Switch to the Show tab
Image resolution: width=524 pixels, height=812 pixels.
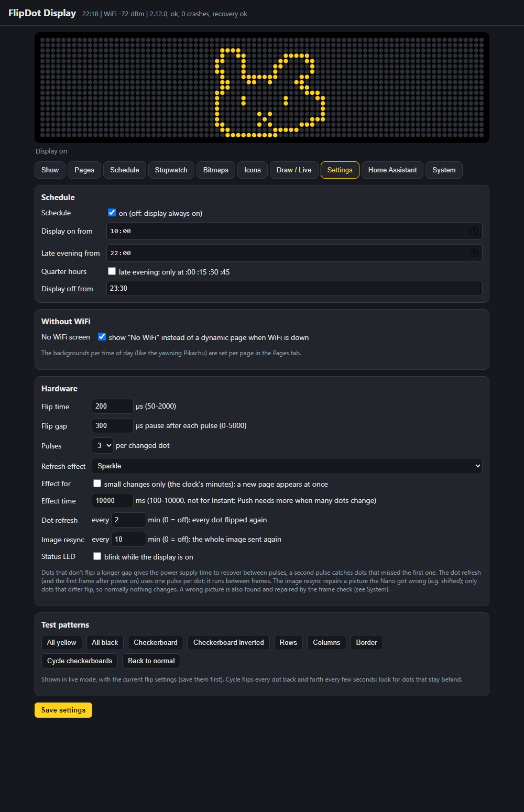pos(50,170)
